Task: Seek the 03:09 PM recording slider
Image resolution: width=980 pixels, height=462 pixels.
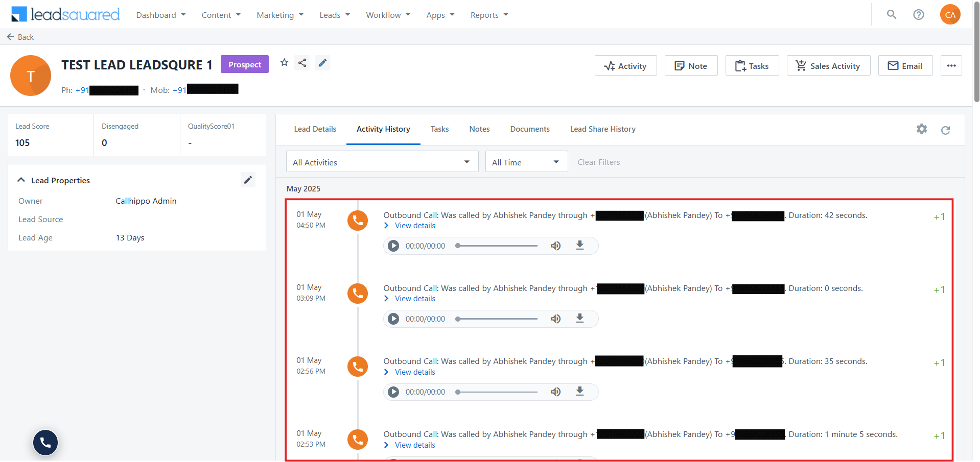Action: [x=497, y=319]
